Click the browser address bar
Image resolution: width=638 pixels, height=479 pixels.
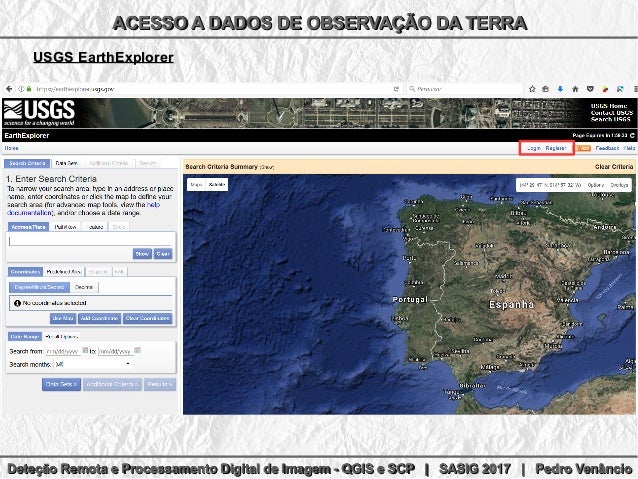click(212, 89)
